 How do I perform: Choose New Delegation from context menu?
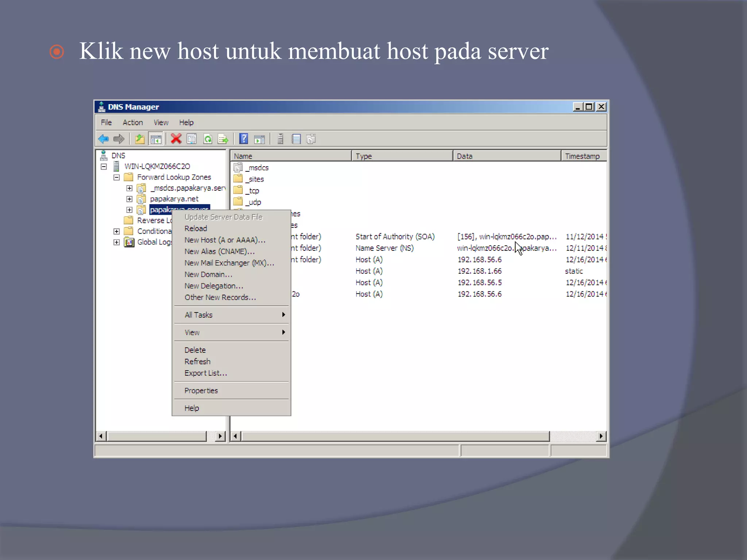(231, 286)
